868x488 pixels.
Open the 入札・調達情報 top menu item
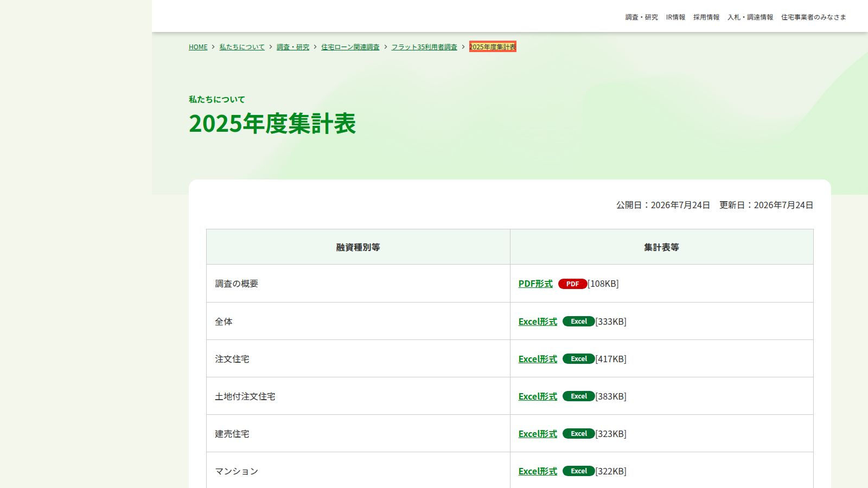click(750, 17)
